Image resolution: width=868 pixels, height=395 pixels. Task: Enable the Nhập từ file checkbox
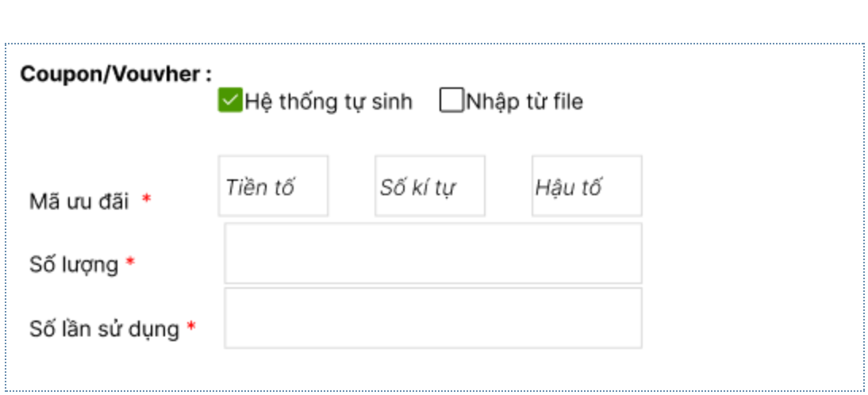[x=451, y=102]
